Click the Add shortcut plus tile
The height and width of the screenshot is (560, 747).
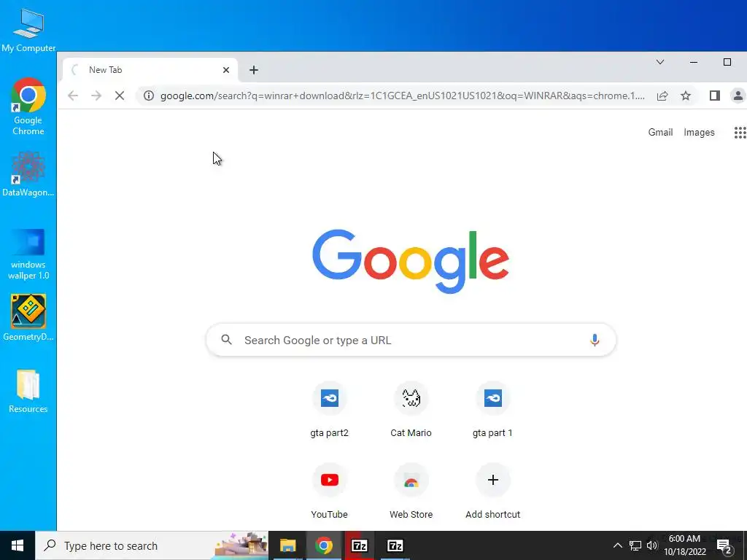(x=492, y=491)
